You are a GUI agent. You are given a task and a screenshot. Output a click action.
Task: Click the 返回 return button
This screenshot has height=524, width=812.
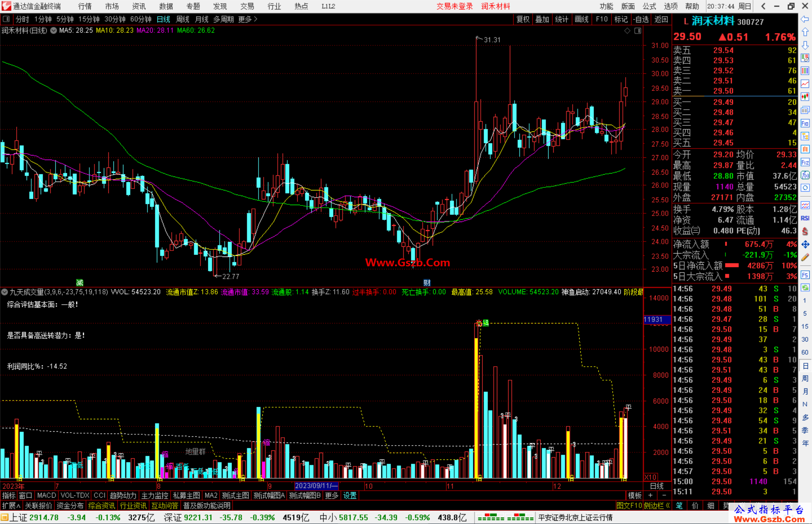661,19
